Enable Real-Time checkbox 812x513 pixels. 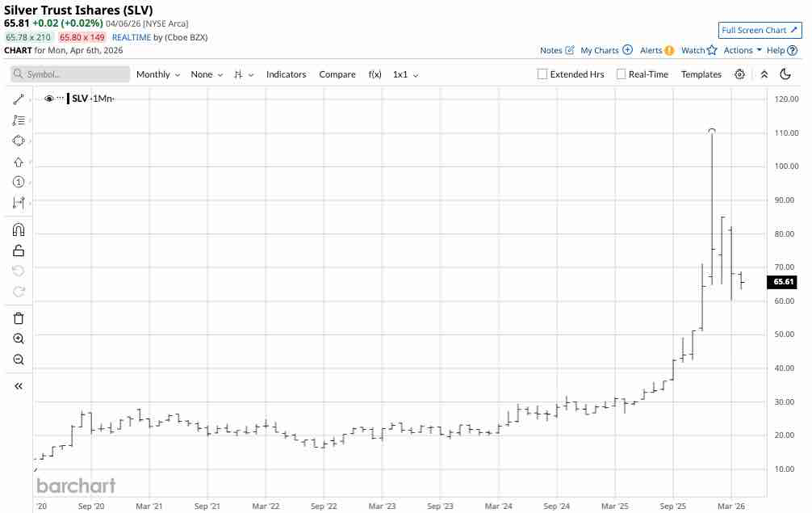pyautogui.click(x=621, y=74)
